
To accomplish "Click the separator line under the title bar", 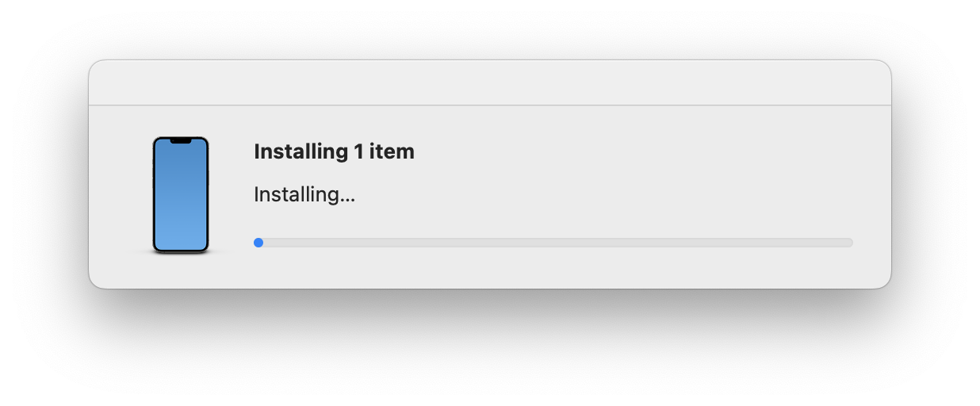I will pos(490,105).
